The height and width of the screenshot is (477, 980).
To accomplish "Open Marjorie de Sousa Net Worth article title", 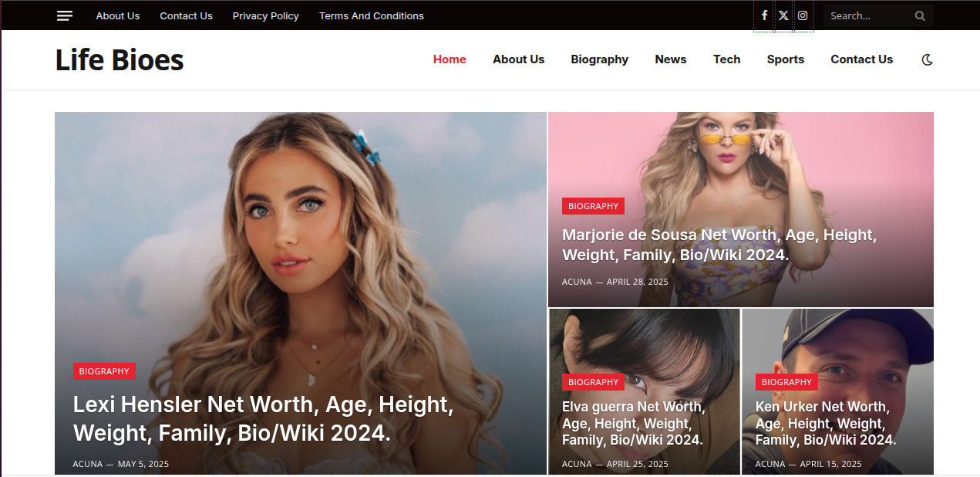I will click(x=719, y=245).
